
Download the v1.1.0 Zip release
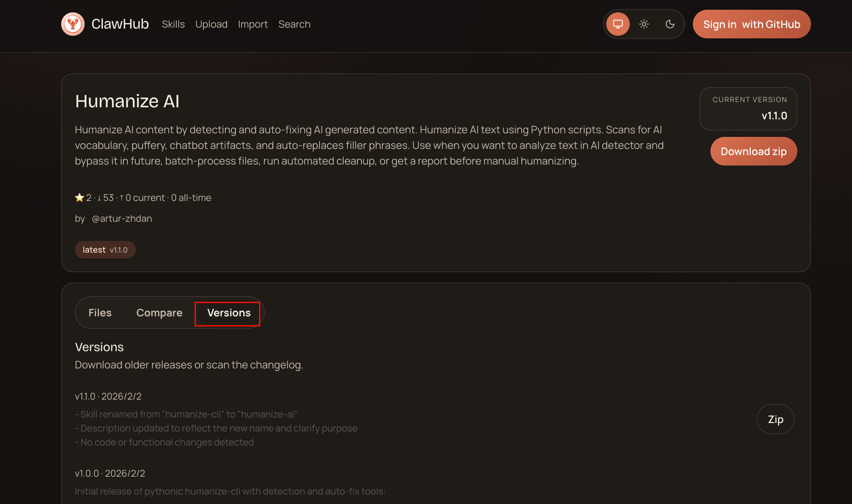click(x=775, y=419)
